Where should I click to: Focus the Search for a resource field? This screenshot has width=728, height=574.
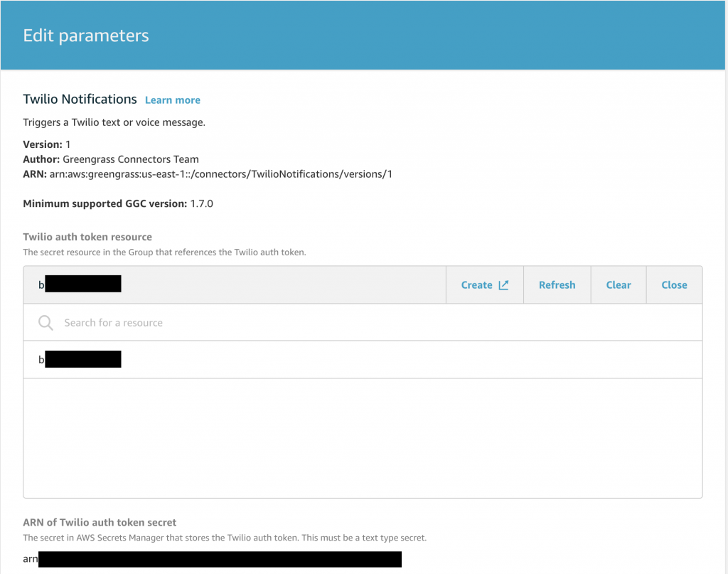point(363,322)
